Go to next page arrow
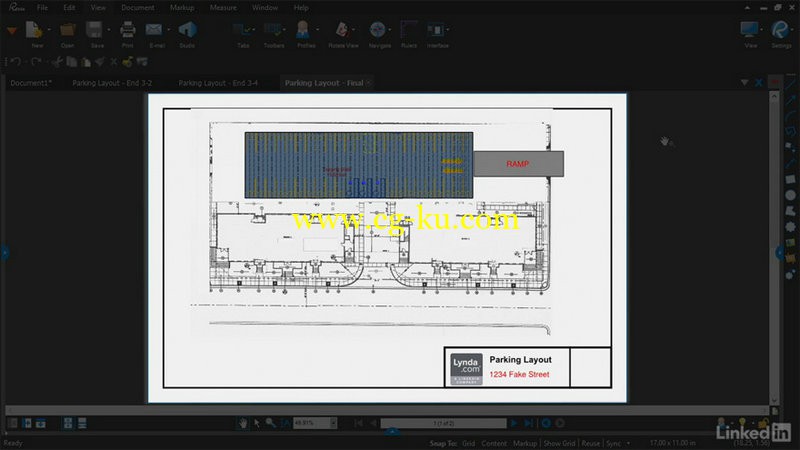800x450 pixels. 514,423
